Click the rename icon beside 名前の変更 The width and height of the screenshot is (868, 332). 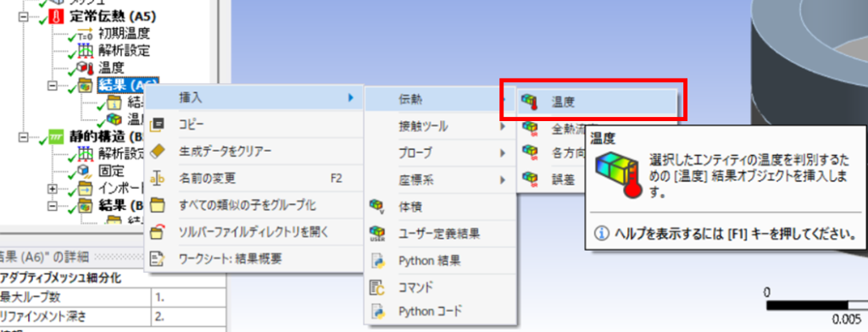click(x=158, y=178)
